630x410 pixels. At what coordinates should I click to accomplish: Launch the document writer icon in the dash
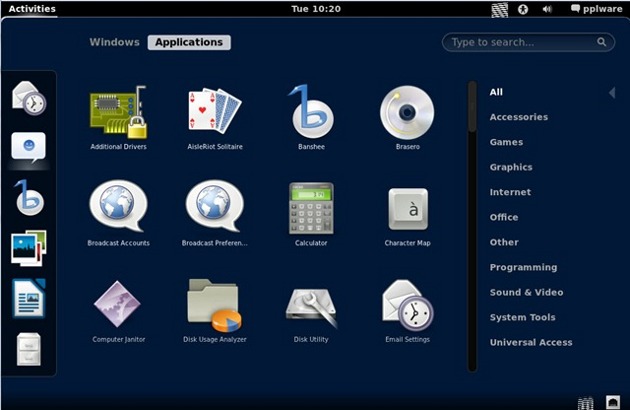point(29,298)
